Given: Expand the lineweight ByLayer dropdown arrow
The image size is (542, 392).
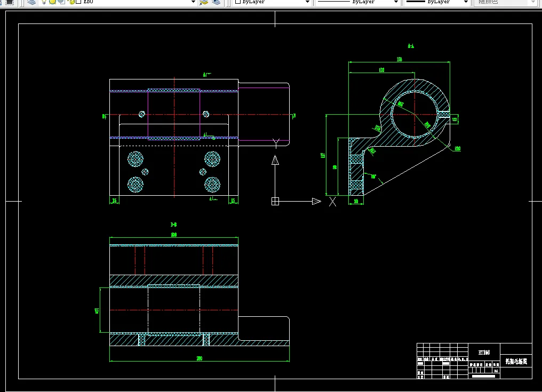Looking at the screenshot, I should coord(466,2).
